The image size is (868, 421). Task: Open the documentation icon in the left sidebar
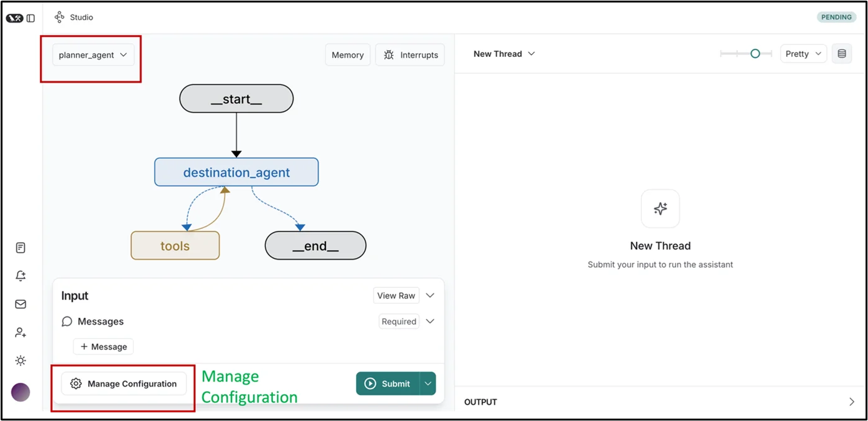tap(21, 248)
